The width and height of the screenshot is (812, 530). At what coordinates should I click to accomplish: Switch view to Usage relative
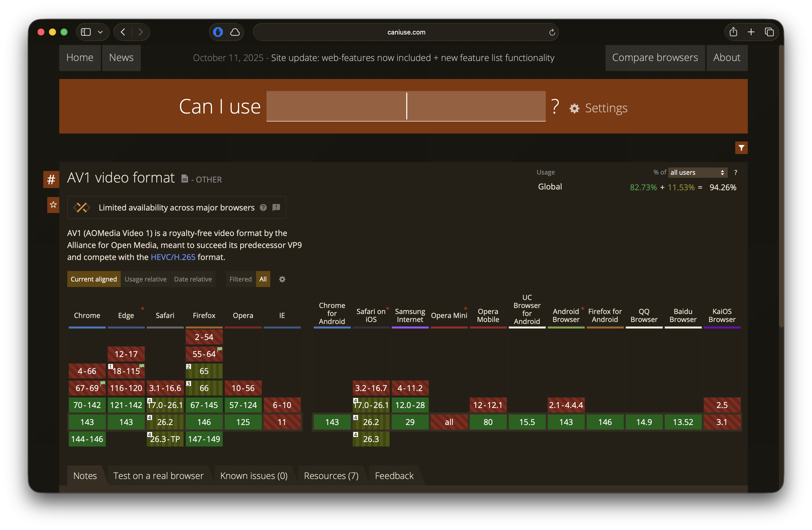pyautogui.click(x=145, y=279)
